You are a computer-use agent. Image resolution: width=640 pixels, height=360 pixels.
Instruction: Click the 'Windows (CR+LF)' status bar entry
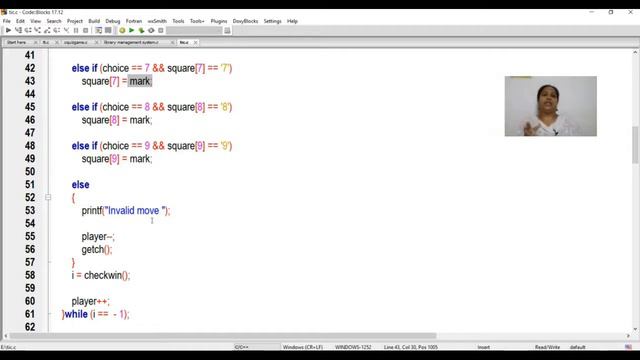302,347
